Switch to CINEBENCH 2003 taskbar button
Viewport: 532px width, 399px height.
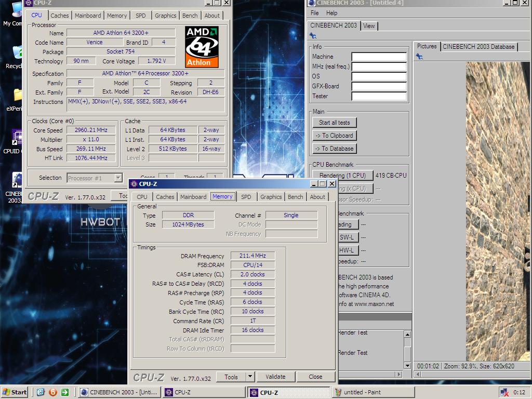pyautogui.click(x=120, y=392)
